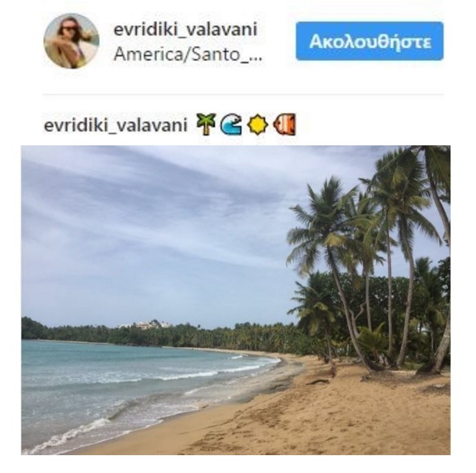The width and height of the screenshot is (476, 473).
Task: Open the beach photo in the post
Action: pos(236,300)
